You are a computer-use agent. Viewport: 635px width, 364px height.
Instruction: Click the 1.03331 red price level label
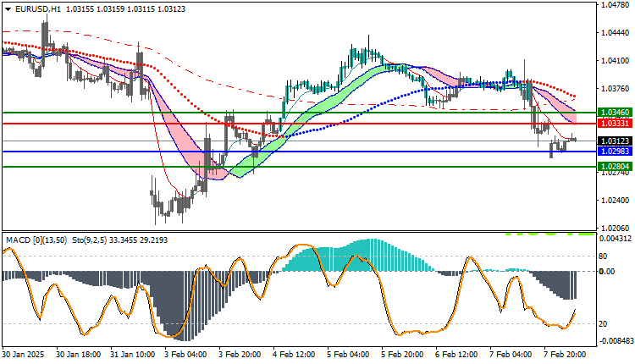coord(615,123)
